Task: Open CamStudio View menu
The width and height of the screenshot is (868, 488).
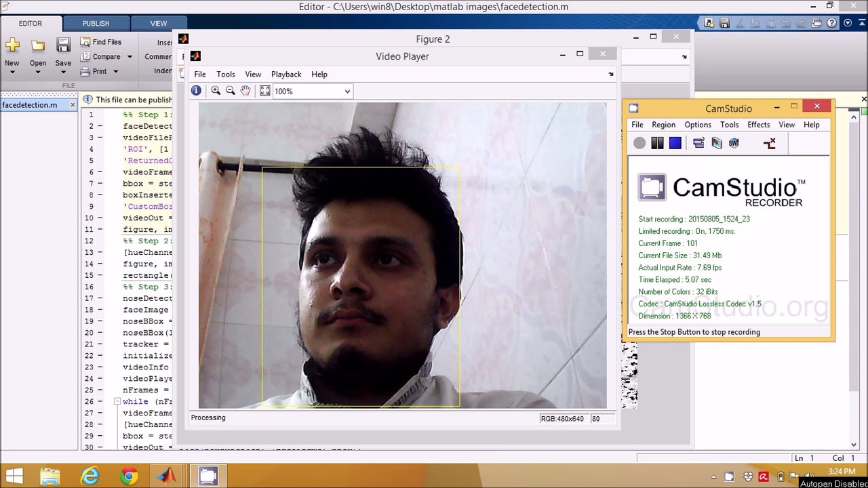Action: (787, 125)
